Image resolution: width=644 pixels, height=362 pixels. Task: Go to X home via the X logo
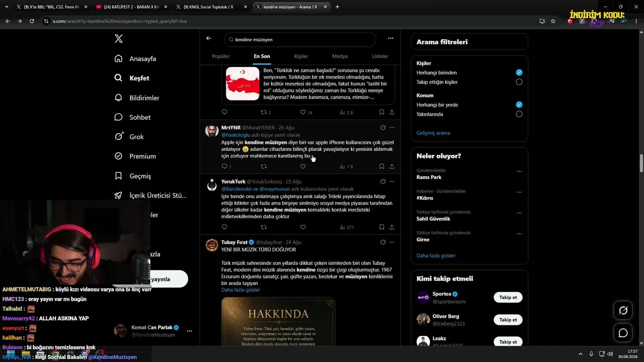118,39
